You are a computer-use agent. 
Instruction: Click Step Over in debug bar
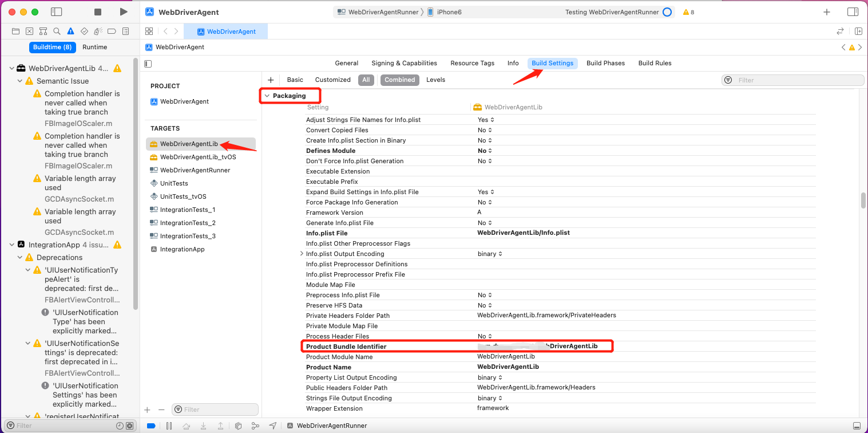point(187,426)
